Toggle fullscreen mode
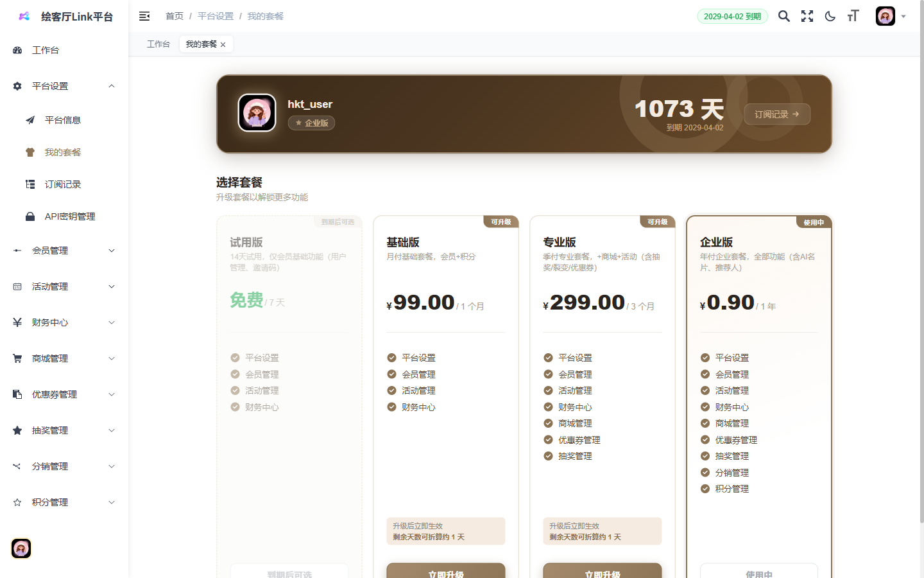 [x=807, y=16]
